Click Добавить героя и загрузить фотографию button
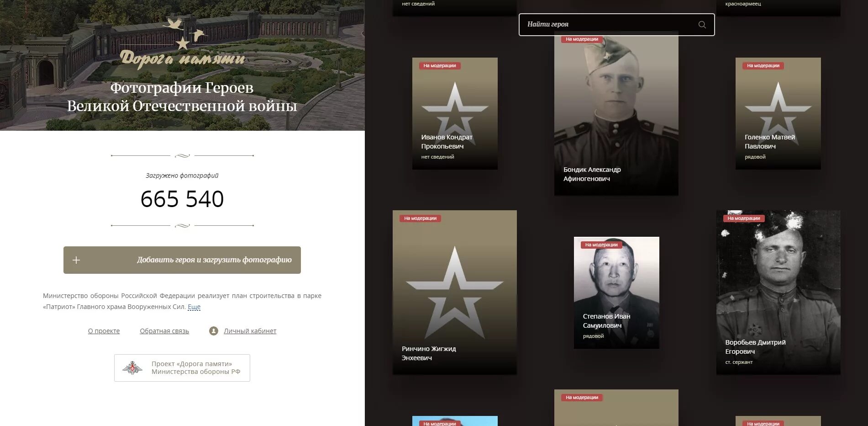This screenshot has width=868, height=426. coord(182,260)
